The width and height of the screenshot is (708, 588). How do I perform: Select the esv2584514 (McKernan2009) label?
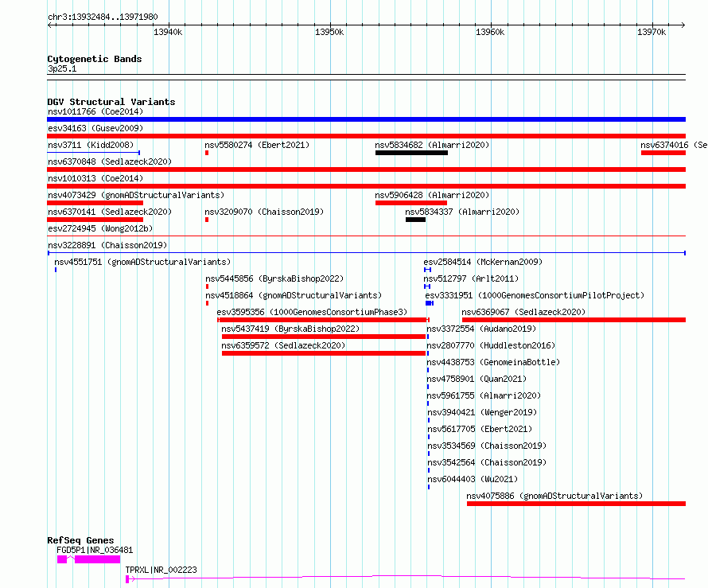[x=483, y=262]
